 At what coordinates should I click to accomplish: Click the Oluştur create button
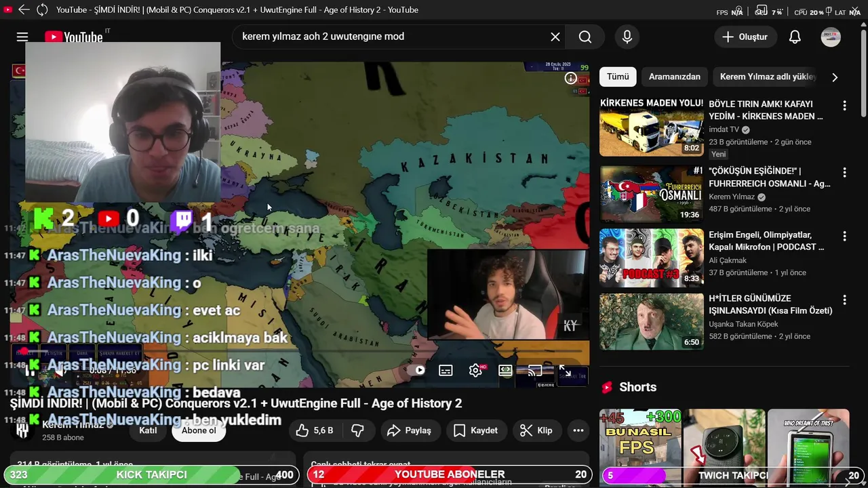coord(745,37)
